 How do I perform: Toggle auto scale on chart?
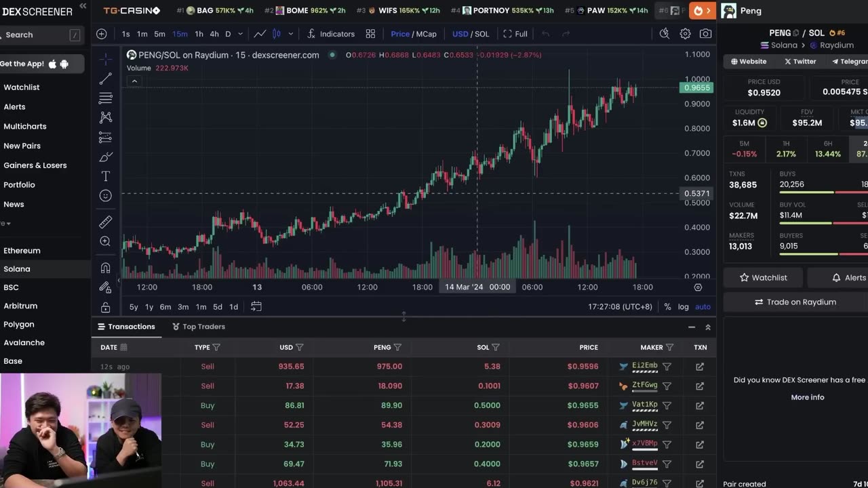click(x=703, y=306)
